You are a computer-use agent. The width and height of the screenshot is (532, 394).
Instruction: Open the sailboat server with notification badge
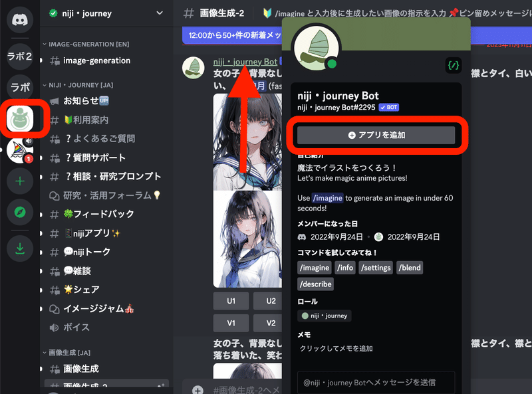tap(20, 150)
